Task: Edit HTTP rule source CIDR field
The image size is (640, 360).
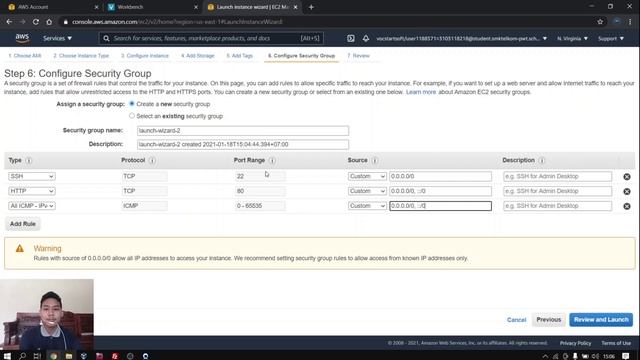Action: point(440,191)
